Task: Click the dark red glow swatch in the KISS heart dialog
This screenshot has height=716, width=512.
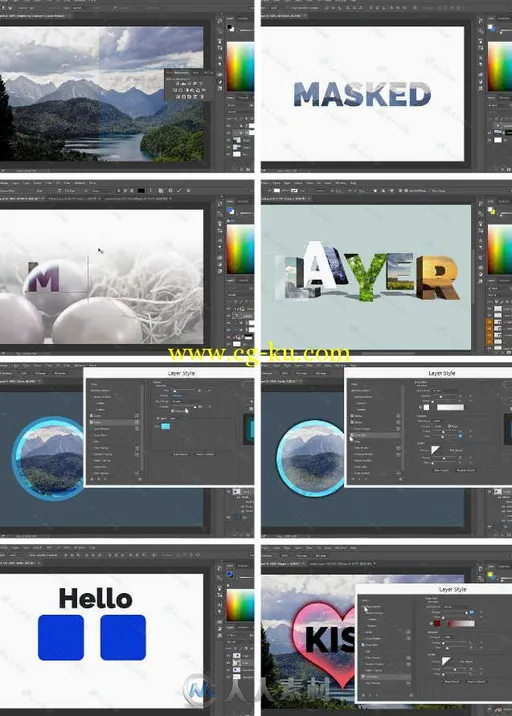Action: [x=437, y=623]
